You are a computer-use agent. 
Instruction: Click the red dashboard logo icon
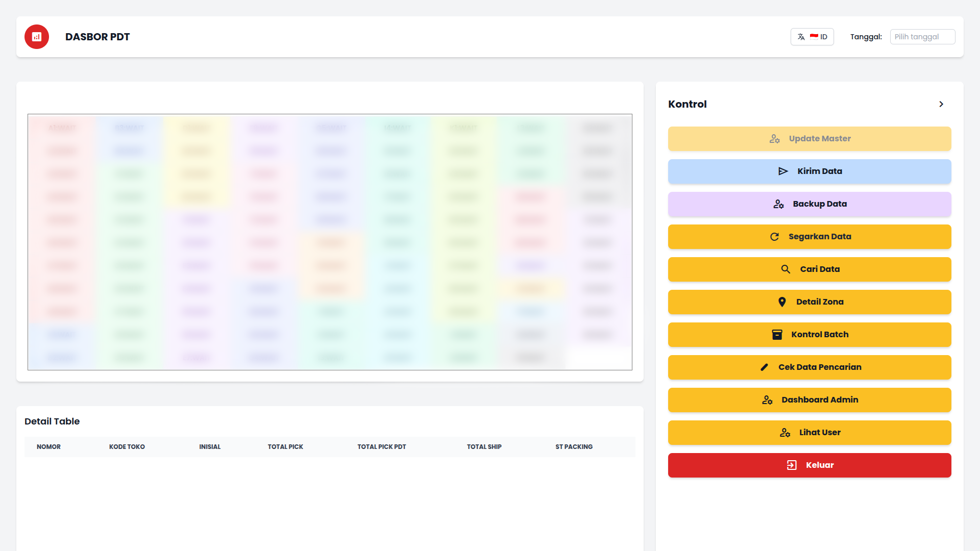37,37
